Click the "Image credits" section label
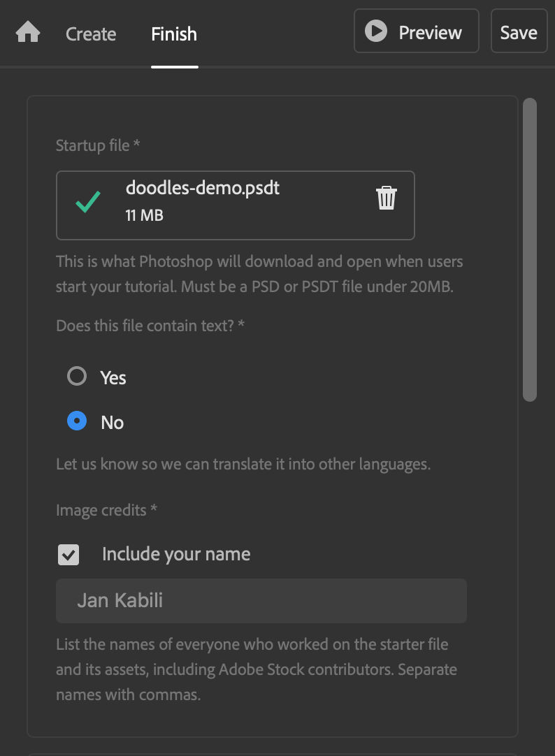 pyautogui.click(x=101, y=510)
